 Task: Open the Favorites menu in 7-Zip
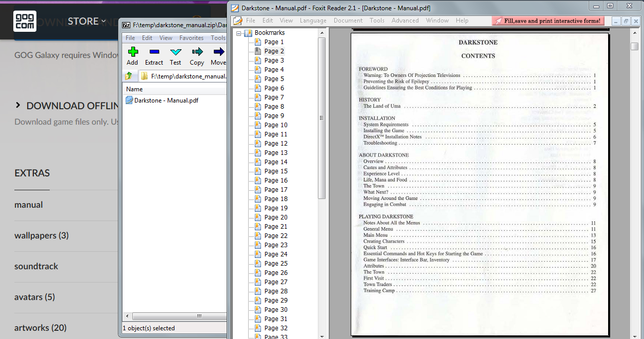192,38
